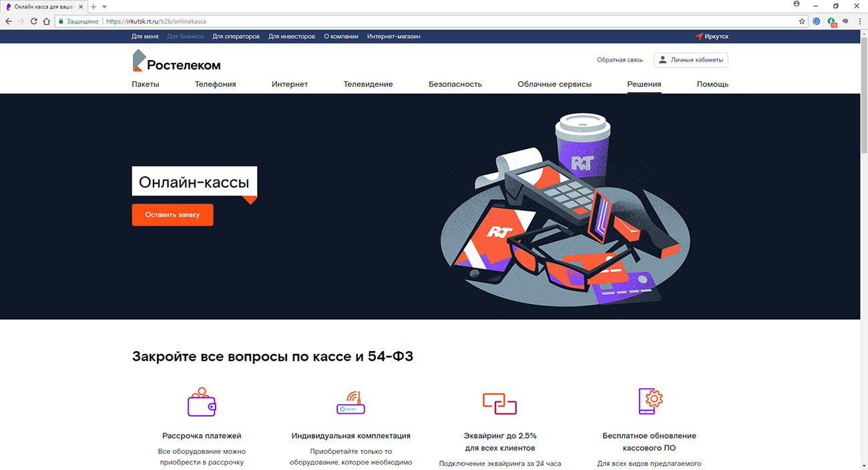Image resolution: width=868 pixels, height=470 pixels.
Task: Click the Закройте все вопросы по кассе heading
Action: pos(272,357)
